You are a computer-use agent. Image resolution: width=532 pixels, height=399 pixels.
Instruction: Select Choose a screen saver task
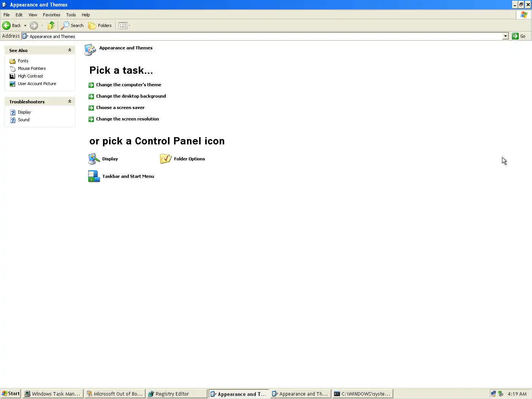pos(120,108)
